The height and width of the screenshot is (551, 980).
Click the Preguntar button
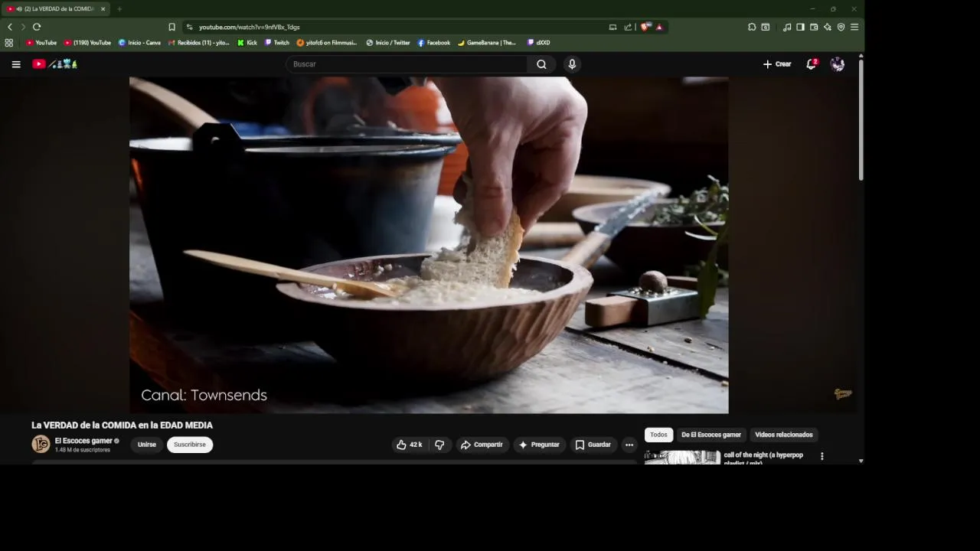(x=540, y=445)
